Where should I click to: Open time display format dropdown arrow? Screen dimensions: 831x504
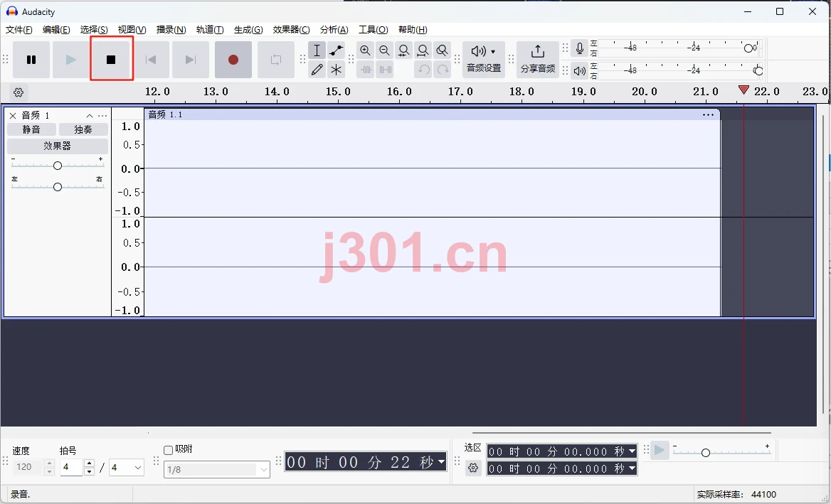pyautogui.click(x=441, y=461)
